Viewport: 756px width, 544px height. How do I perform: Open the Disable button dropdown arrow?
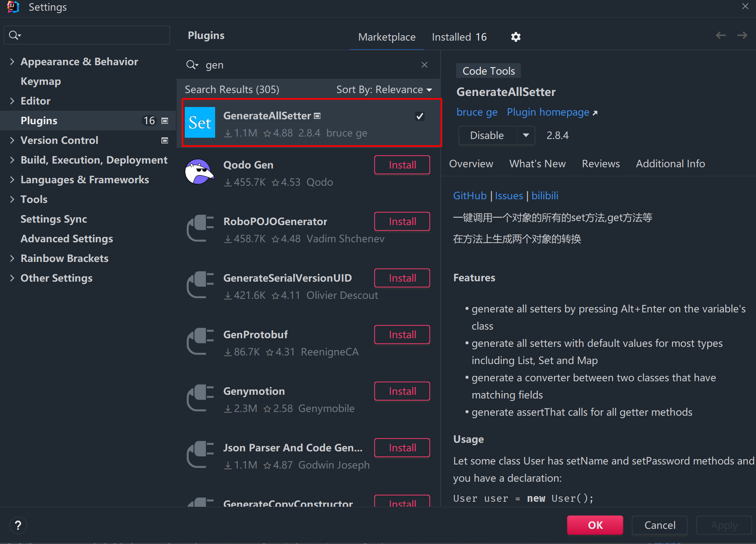pyautogui.click(x=526, y=135)
